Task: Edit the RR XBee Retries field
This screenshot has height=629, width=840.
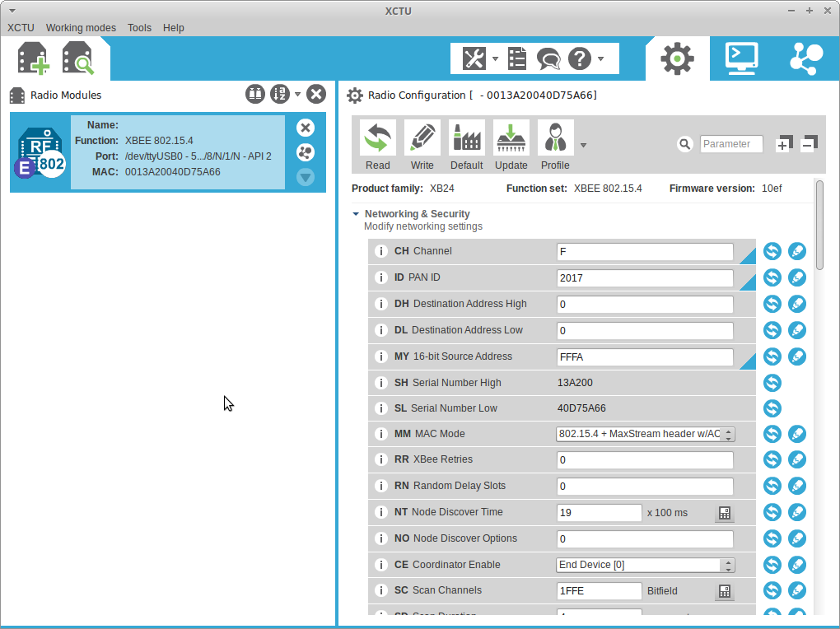Action: (645, 459)
